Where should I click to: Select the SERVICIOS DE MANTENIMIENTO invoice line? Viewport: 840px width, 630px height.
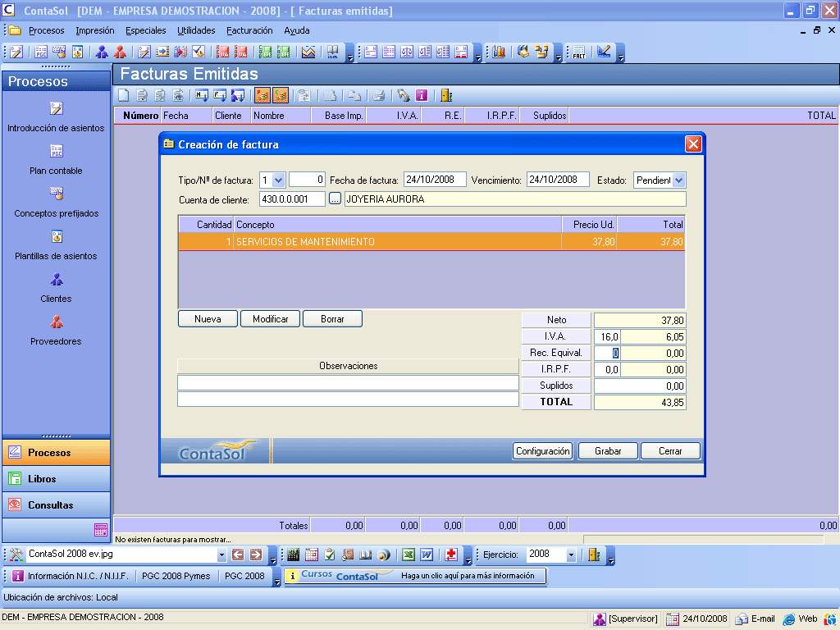[431, 242]
